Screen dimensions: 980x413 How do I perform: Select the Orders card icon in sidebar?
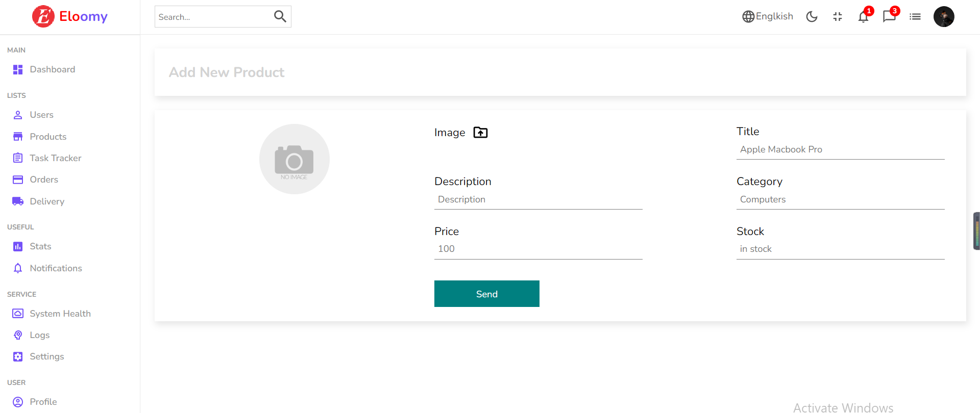pos(17,179)
